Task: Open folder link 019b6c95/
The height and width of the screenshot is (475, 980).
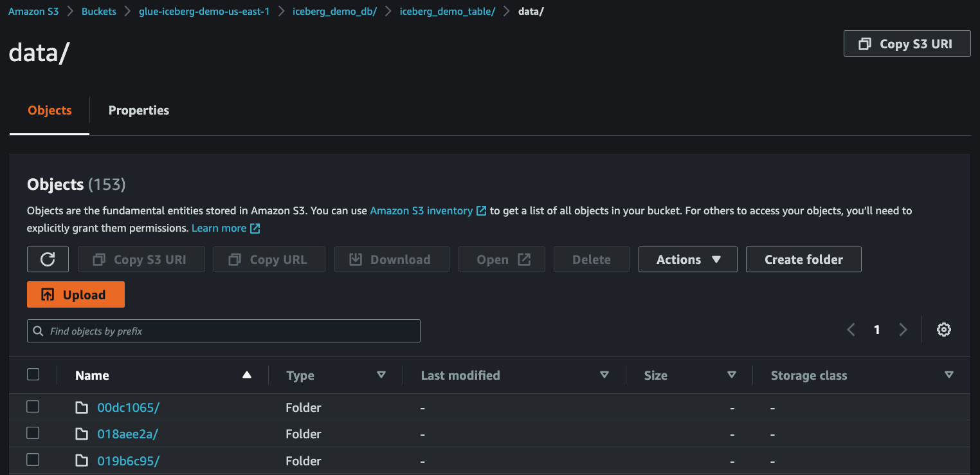Action: pyautogui.click(x=128, y=461)
